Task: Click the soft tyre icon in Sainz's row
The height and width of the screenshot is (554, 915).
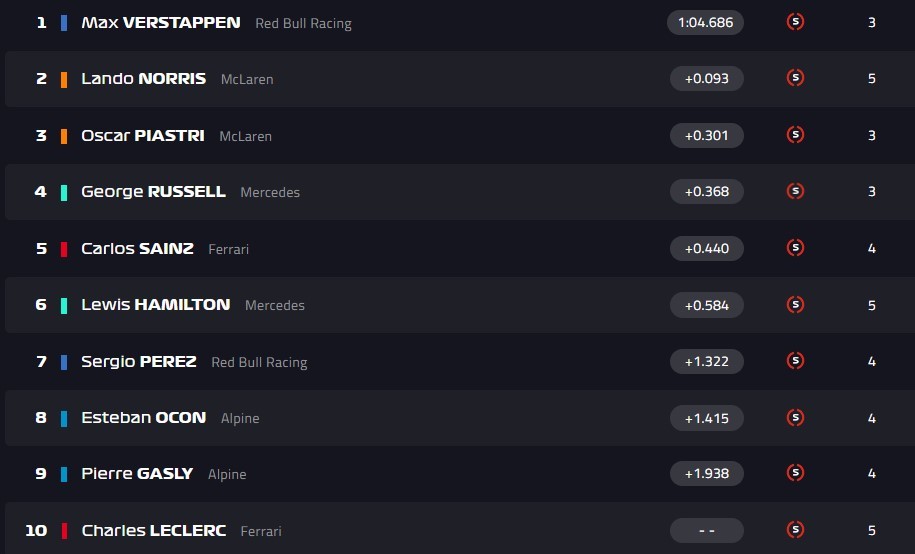Action: click(795, 248)
